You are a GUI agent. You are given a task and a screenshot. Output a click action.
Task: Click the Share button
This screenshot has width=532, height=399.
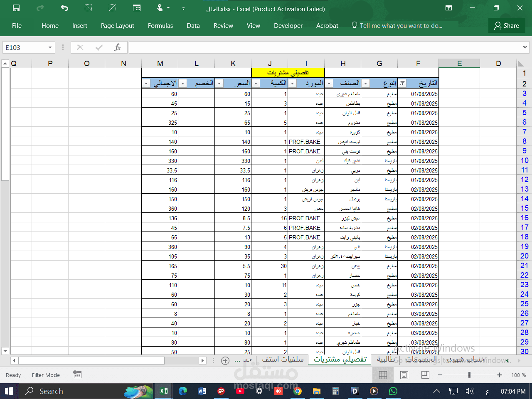pos(507,26)
